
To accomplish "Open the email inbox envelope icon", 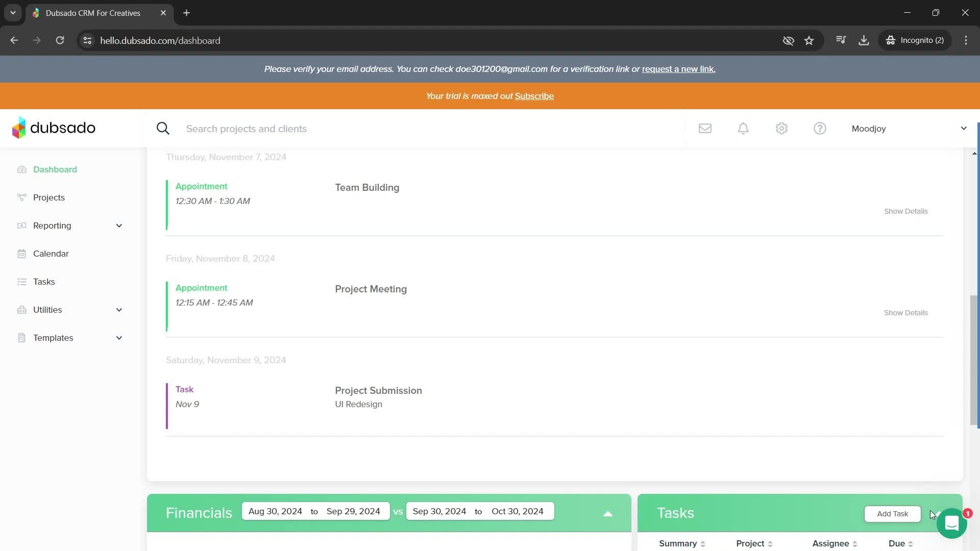I will tap(705, 129).
